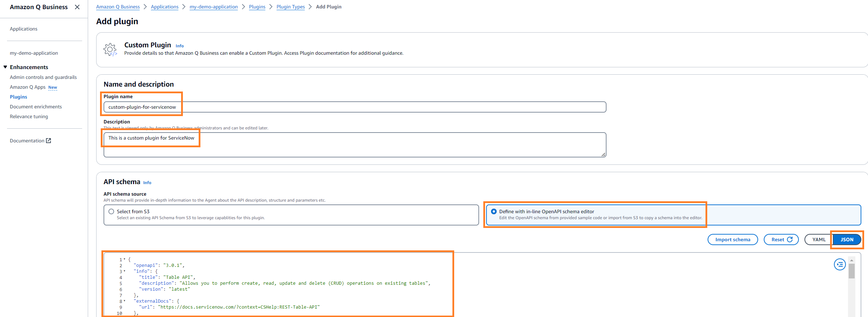Screen dimensions: 868x317
Task: Click the New badge beside Amazon Q Apps
Action: pyautogui.click(x=53, y=87)
